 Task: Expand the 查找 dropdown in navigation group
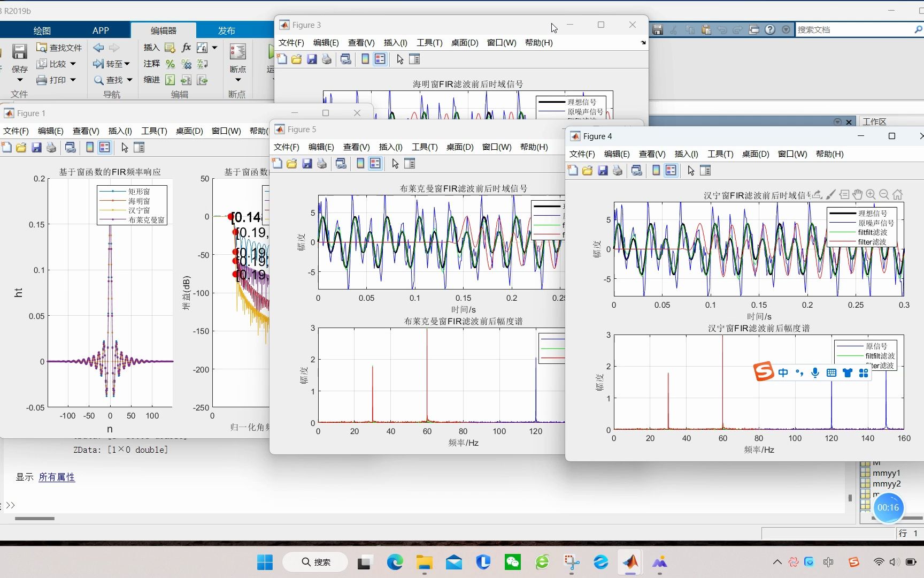coord(129,80)
